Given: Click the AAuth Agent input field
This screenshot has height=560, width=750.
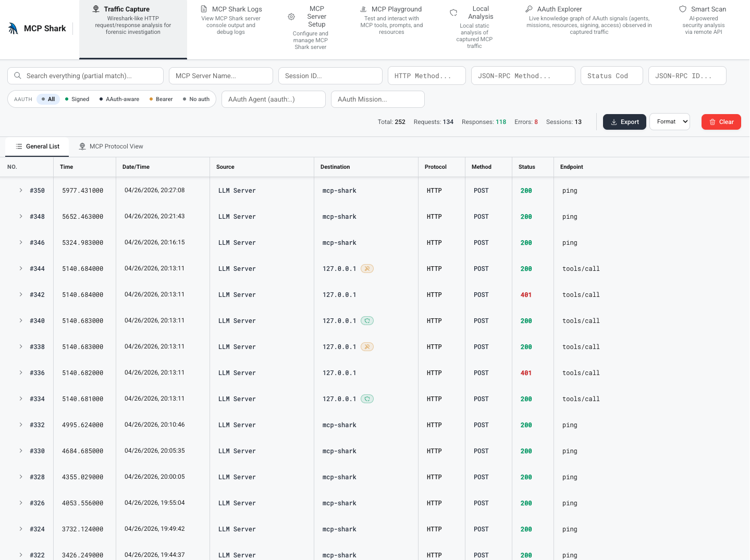Looking at the screenshot, I should (274, 99).
